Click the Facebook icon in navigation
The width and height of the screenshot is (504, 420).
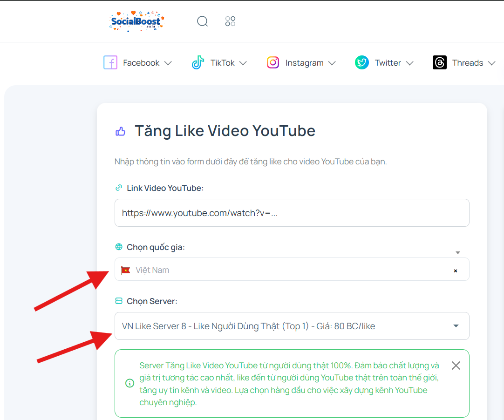point(110,63)
